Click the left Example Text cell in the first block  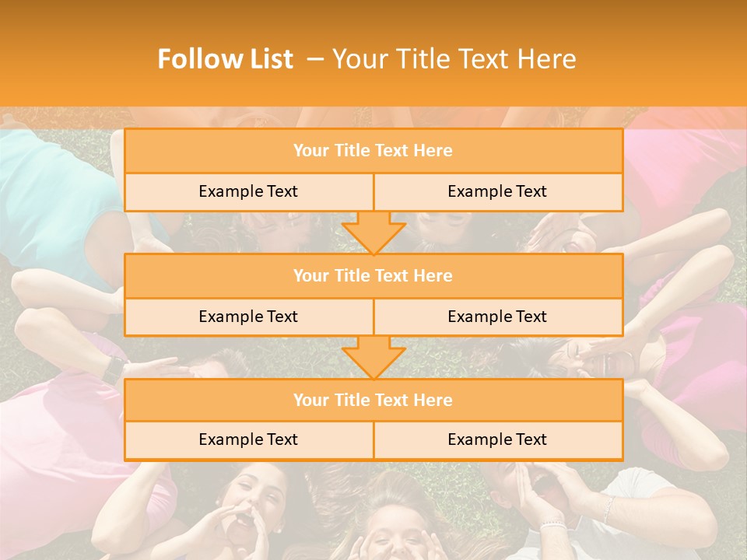248,192
